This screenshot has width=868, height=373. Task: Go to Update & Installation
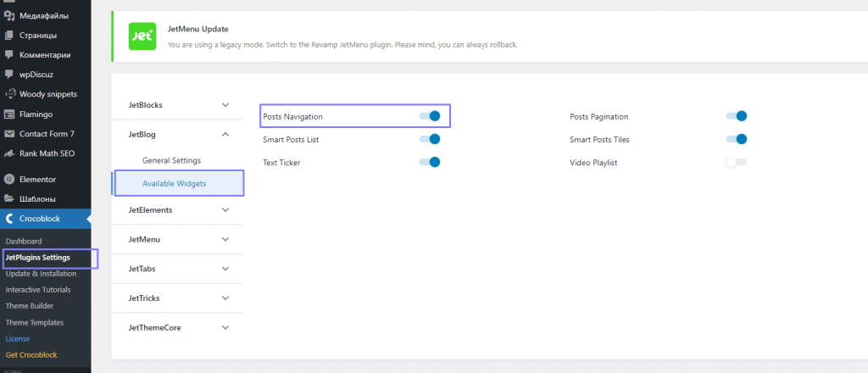click(41, 273)
